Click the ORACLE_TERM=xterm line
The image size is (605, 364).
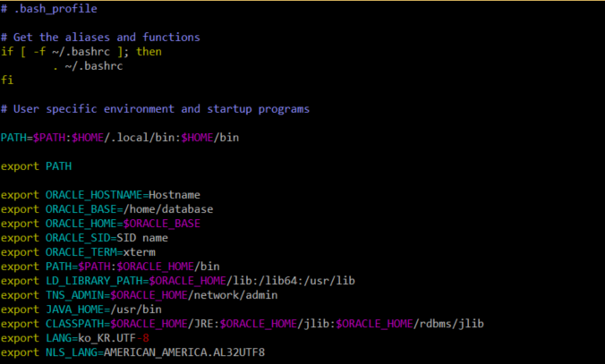[x=78, y=252]
